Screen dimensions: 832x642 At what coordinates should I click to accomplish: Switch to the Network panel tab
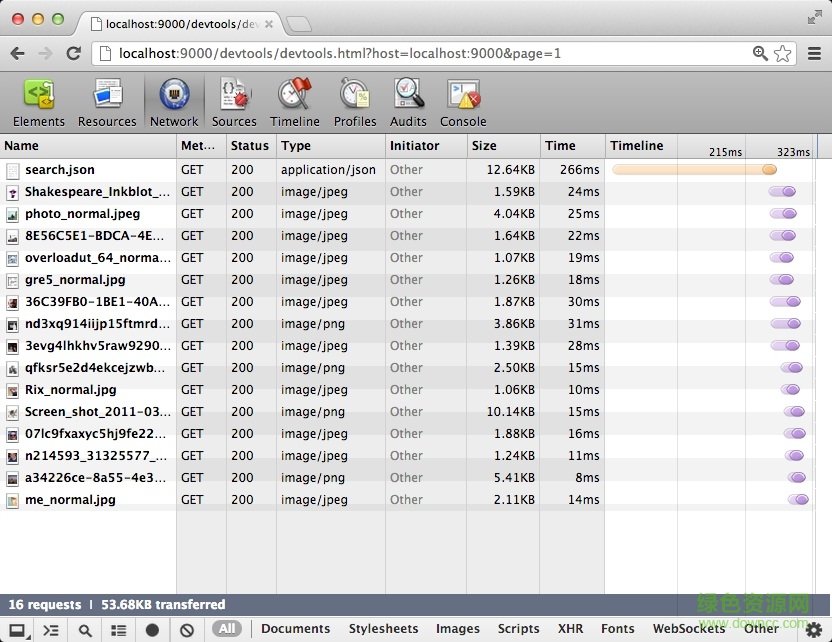pos(173,102)
